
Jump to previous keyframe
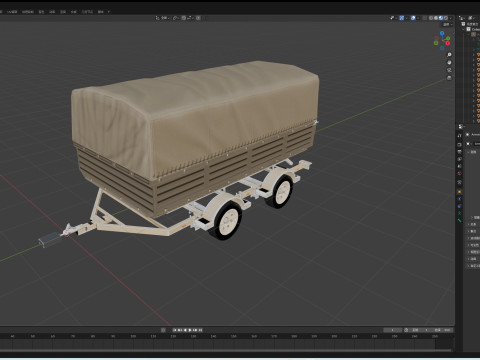180,330
